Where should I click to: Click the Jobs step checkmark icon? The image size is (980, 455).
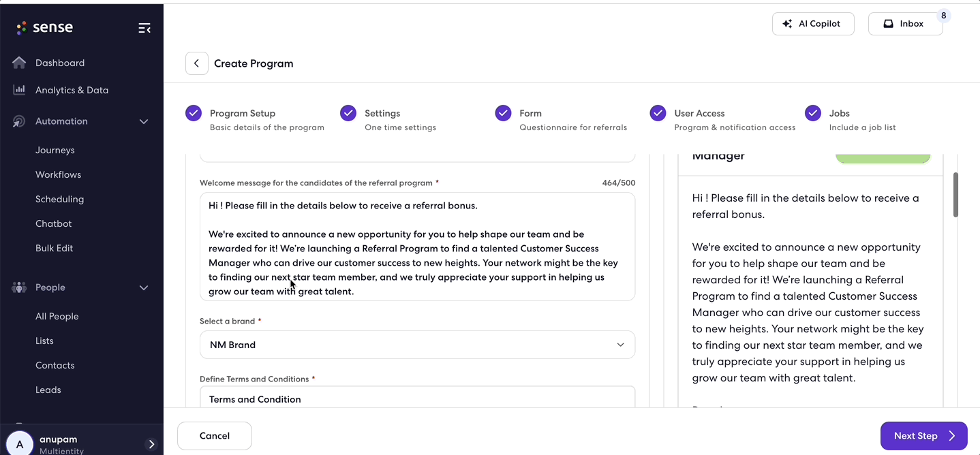click(x=813, y=113)
